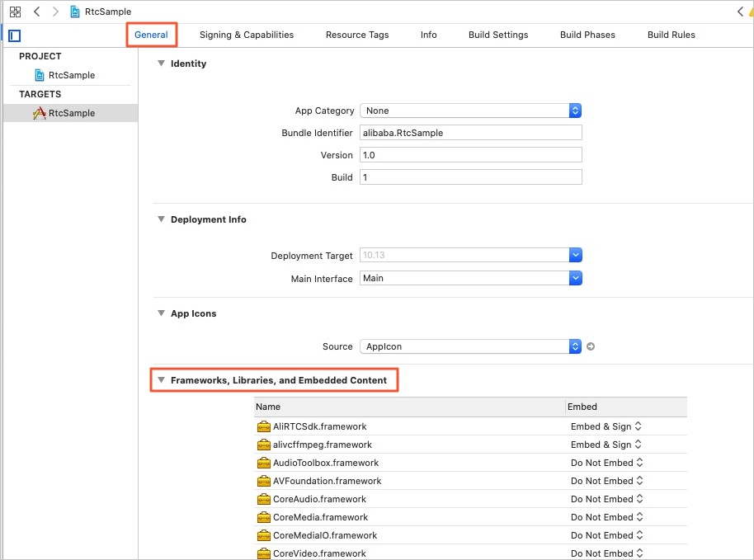The height and width of the screenshot is (560, 754).
Task: Change embed option for AliRTCSdk.framework
Action: pyautogui.click(x=606, y=426)
